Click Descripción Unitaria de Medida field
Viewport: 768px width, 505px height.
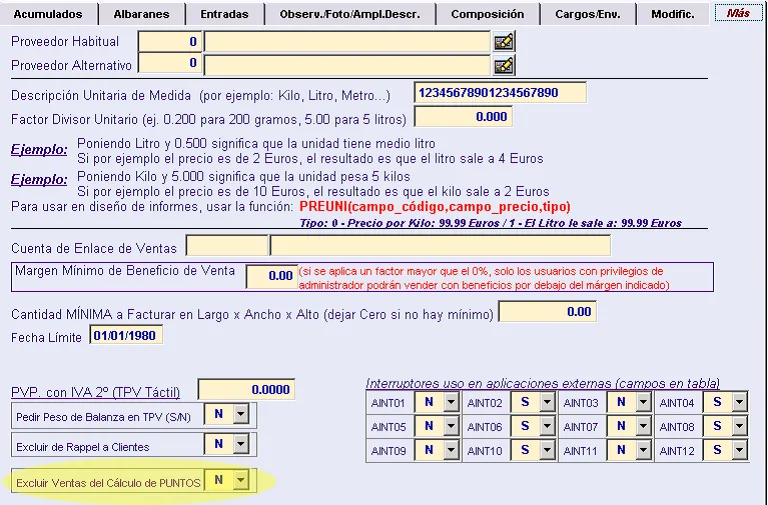click(x=499, y=93)
